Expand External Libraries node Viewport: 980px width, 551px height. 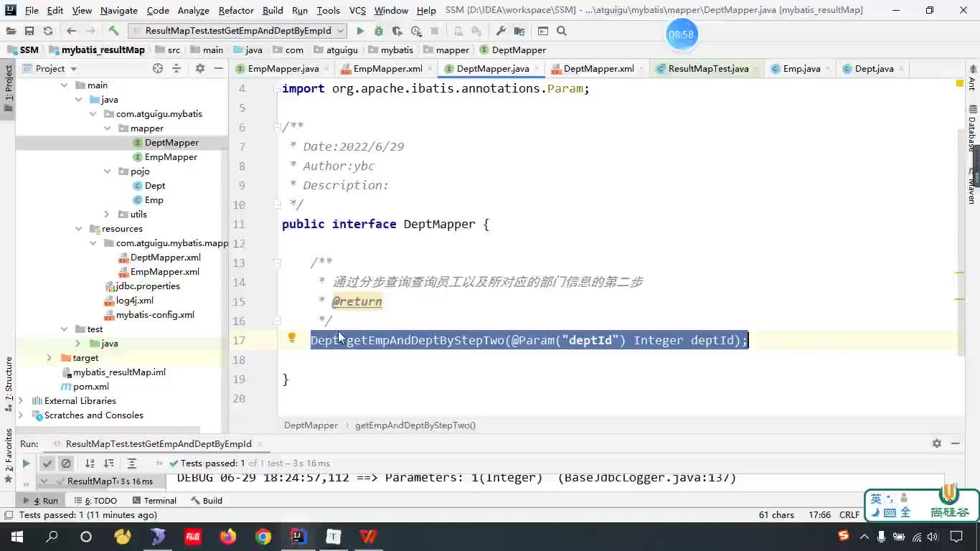21,401
